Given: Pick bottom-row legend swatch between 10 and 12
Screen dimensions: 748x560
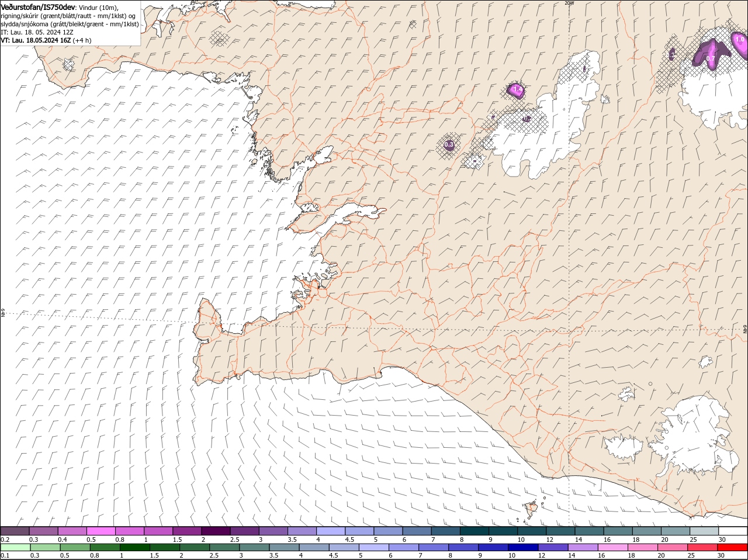Looking at the screenshot, I should pos(522,547).
